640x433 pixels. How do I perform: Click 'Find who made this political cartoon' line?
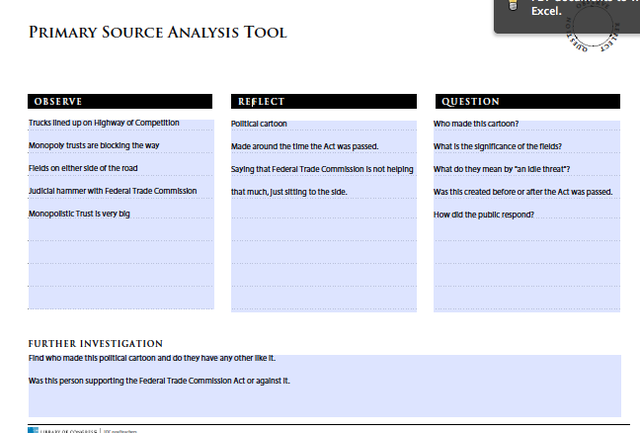click(x=152, y=358)
